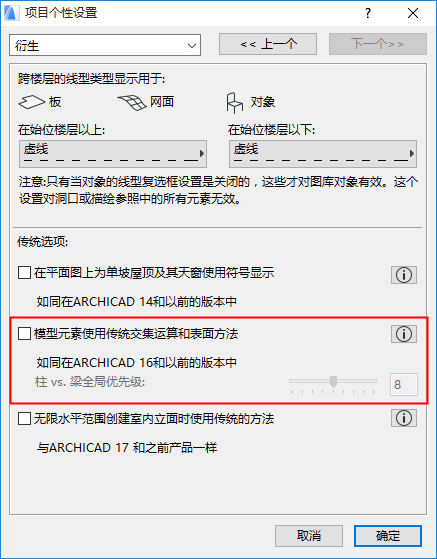Click the help question mark button

(x=368, y=13)
